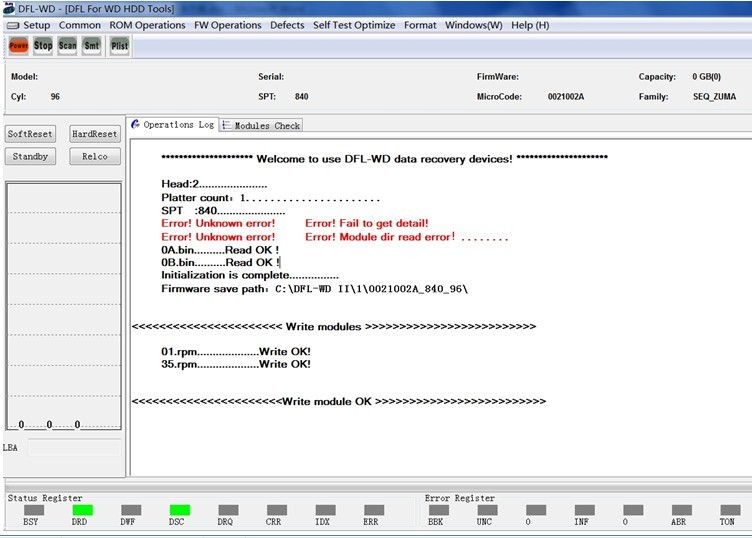The image size is (752, 538).
Task: Click the BBK error register indicator
Action: pyautogui.click(x=439, y=510)
